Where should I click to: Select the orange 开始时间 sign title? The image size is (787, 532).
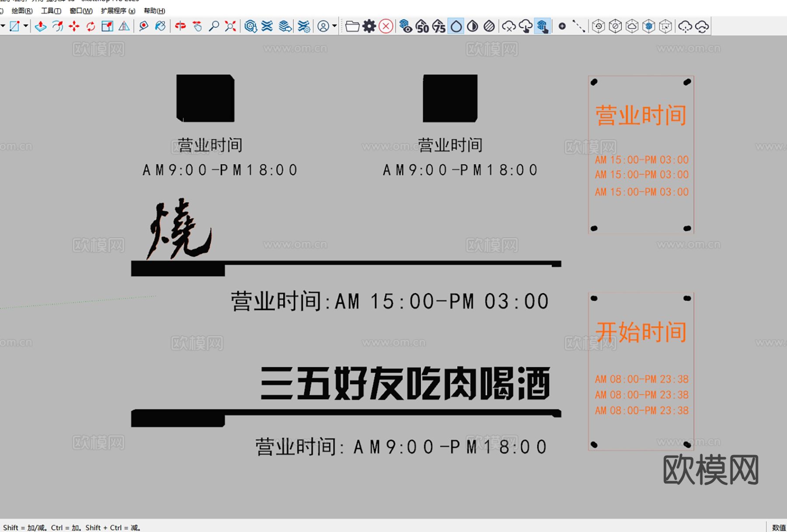pos(641,332)
